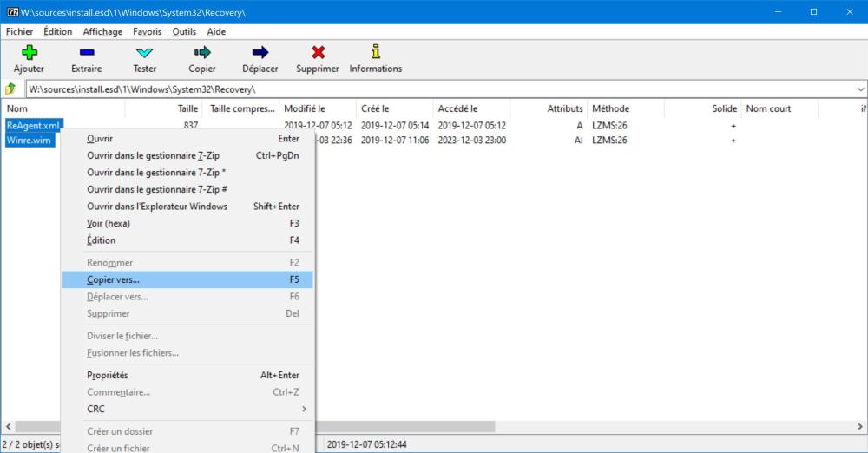Click LZMS:26 method in Winre.wim row
The height and width of the screenshot is (453, 868).
pos(609,140)
